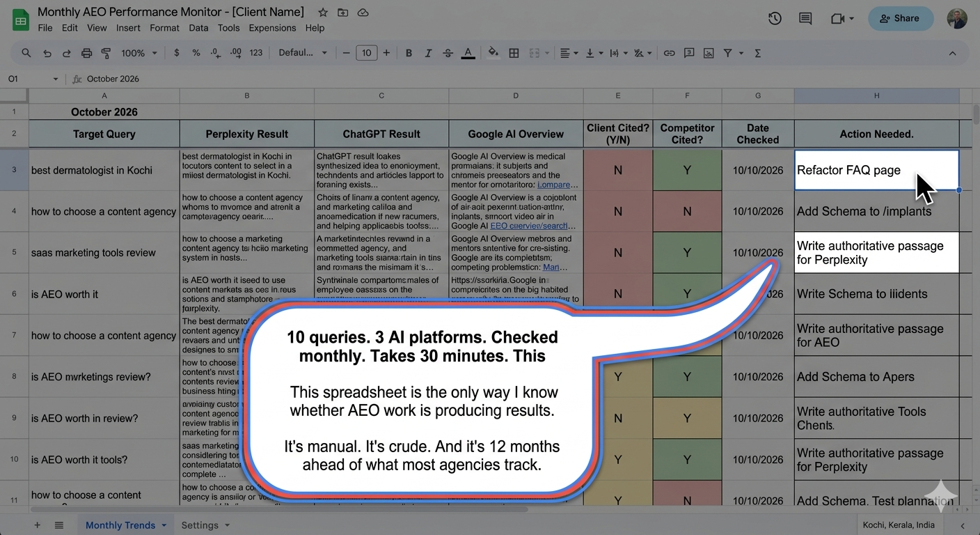Viewport: 980px width, 535px height.
Task: Increase font size with plus
Action: (x=386, y=53)
